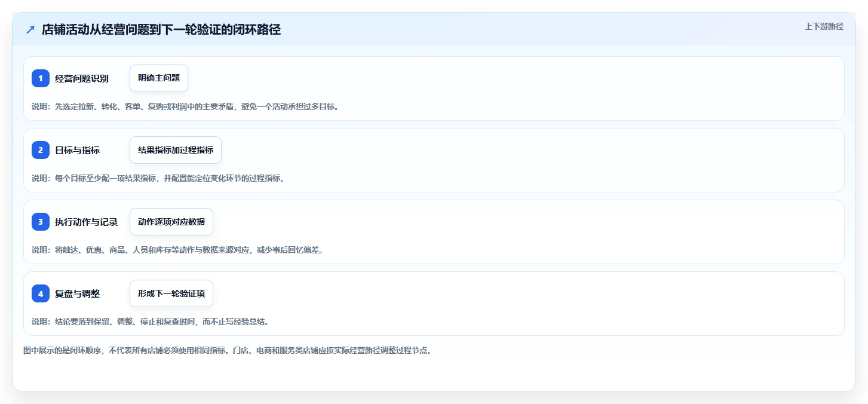Click the footer note 图中展示的是闭环顺序
868x404 pixels.
pos(227,350)
